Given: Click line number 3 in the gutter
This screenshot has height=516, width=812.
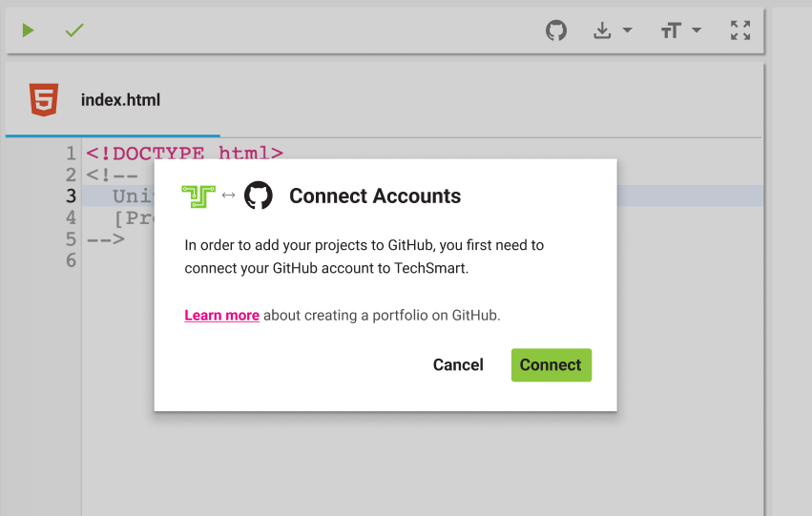Looking at the screenshot, I should coord(71,196).
